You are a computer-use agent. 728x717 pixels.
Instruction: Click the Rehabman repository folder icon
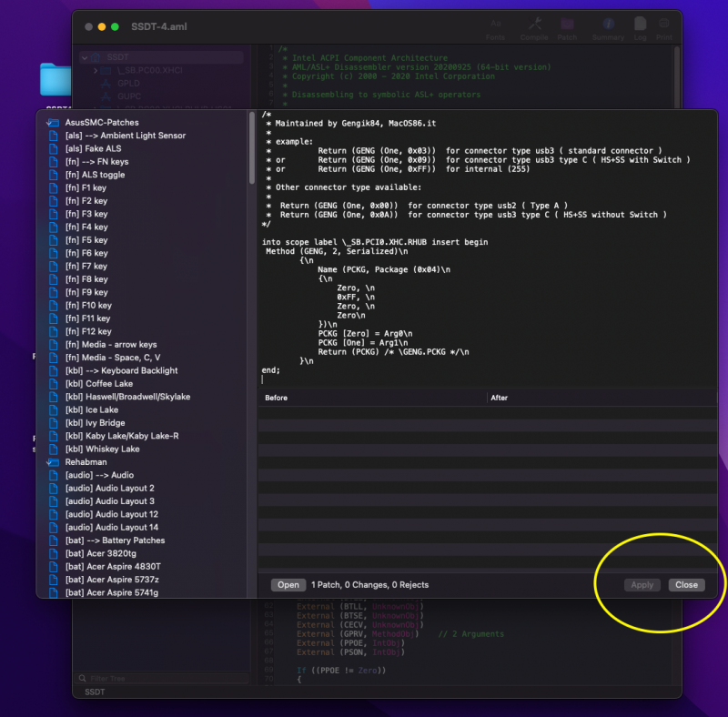coord(54,462)
